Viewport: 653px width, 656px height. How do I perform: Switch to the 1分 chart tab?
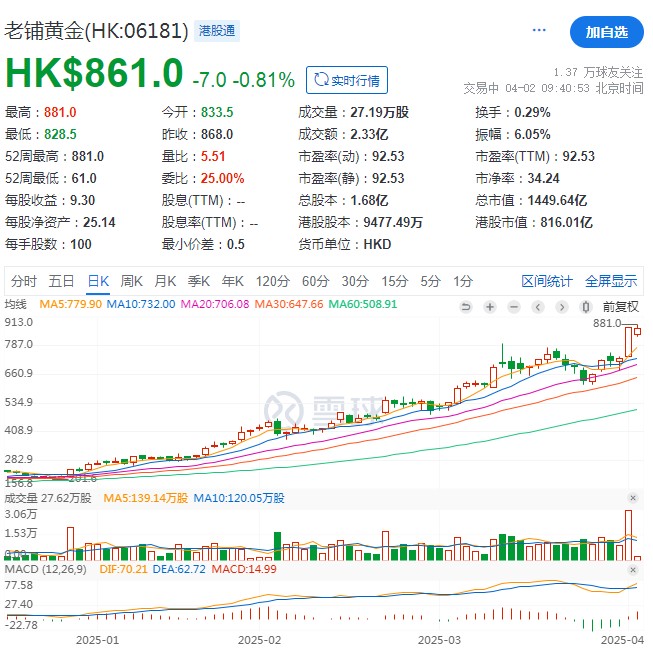(x=463, y=281)
